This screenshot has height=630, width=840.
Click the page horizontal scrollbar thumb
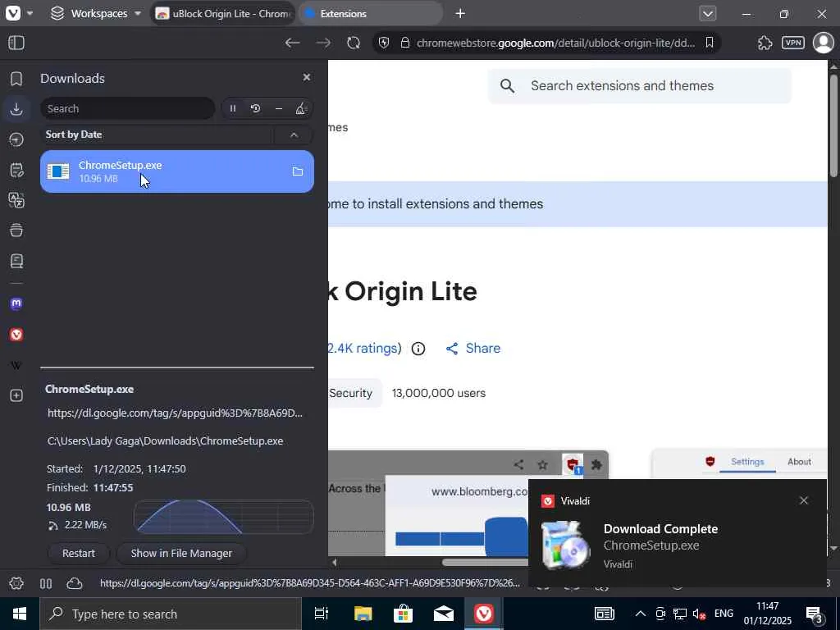tap(485, 562)
